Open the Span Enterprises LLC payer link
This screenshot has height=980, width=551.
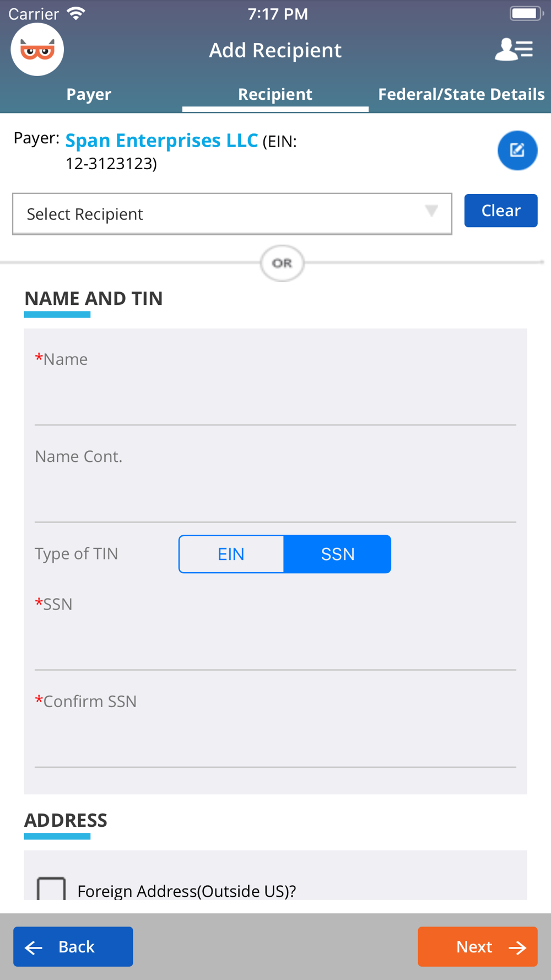pyautogui.click(x=161, y=141)
